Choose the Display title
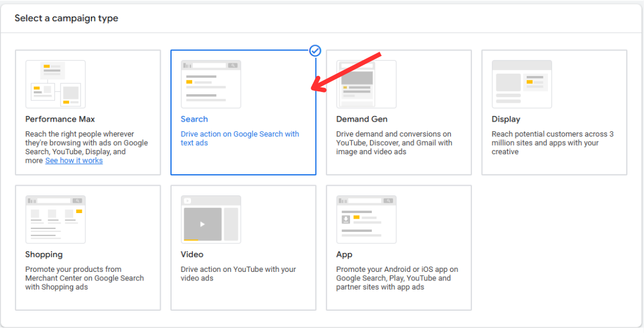Image resolution: width=644 pixels, height=333 pixels. 506,119
